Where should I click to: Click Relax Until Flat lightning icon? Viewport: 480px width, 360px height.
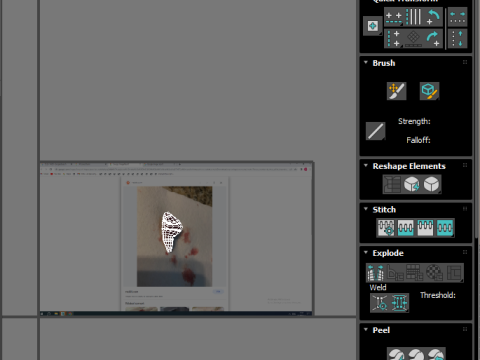coord(412,184)
